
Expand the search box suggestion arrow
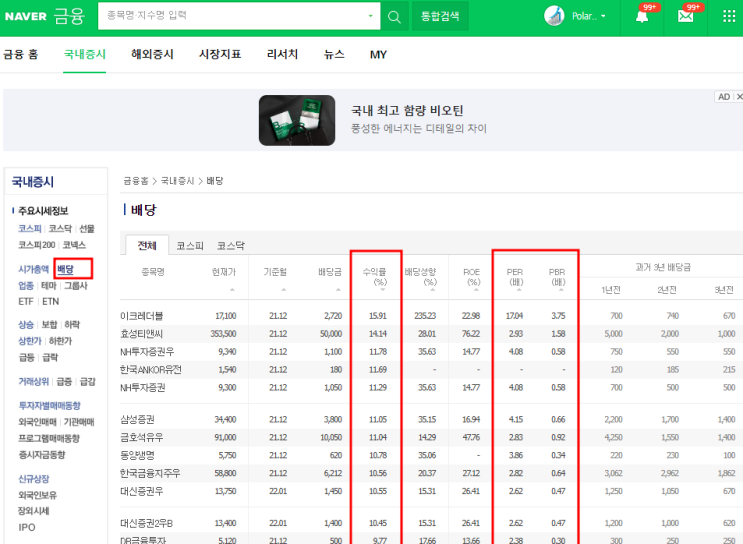click(x=371, y=16)
